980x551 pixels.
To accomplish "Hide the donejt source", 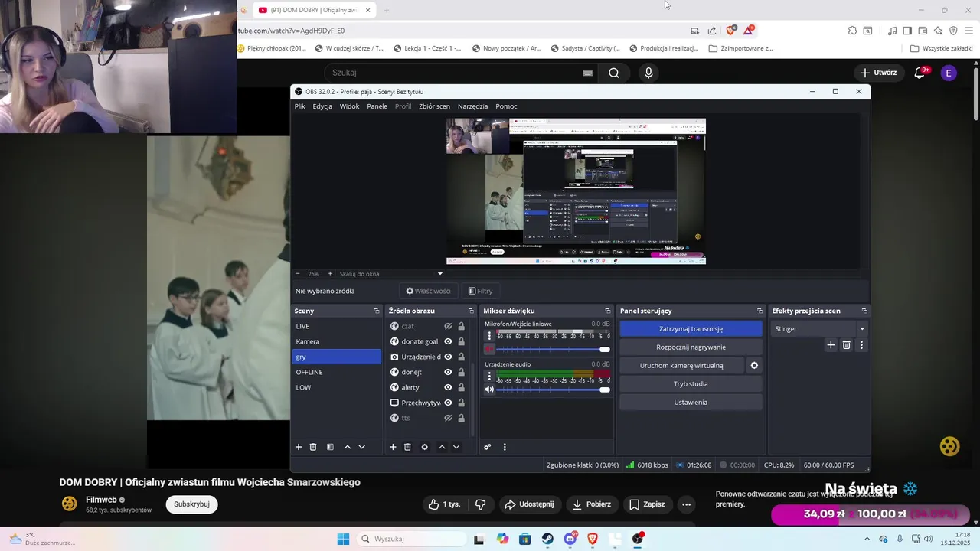I will coord(448,372).
